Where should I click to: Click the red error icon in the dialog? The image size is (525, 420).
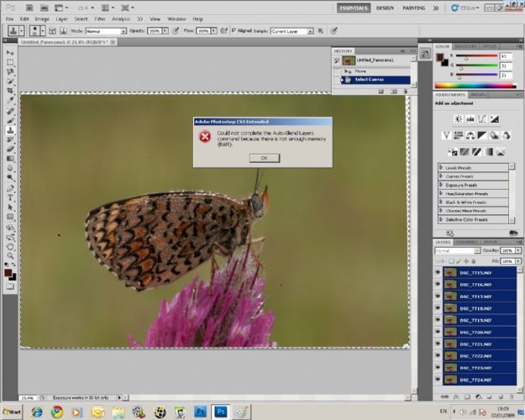[205, 137]
